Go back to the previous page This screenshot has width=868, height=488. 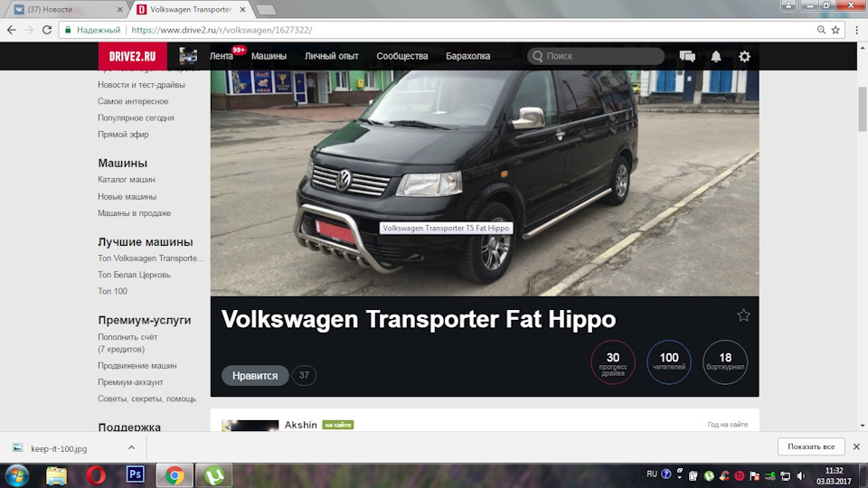(x=12, y=30)
